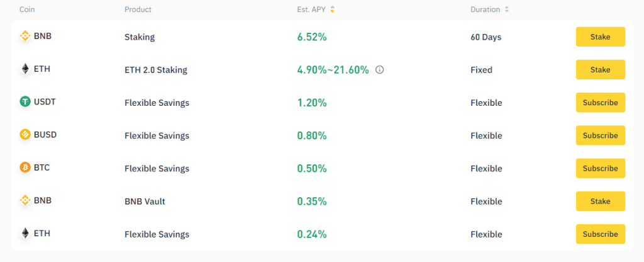Subscribe to BUSD Flexible Savings
Viewport: 644px width, 262px height.
click(x=600, y=135)
